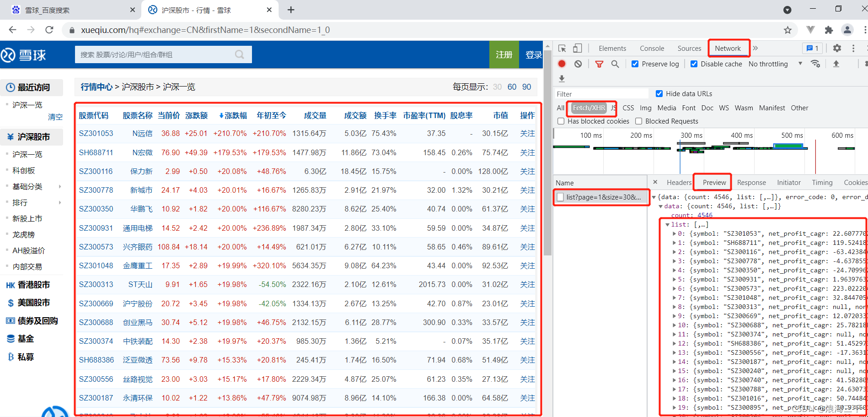
Task: Open network conditions wifi icon
Action: [815, 64]
